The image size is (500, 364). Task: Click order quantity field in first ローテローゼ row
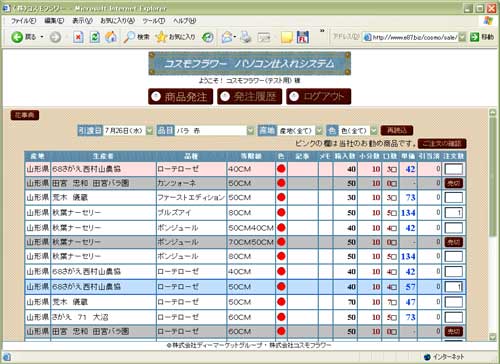tap(454, 169)
